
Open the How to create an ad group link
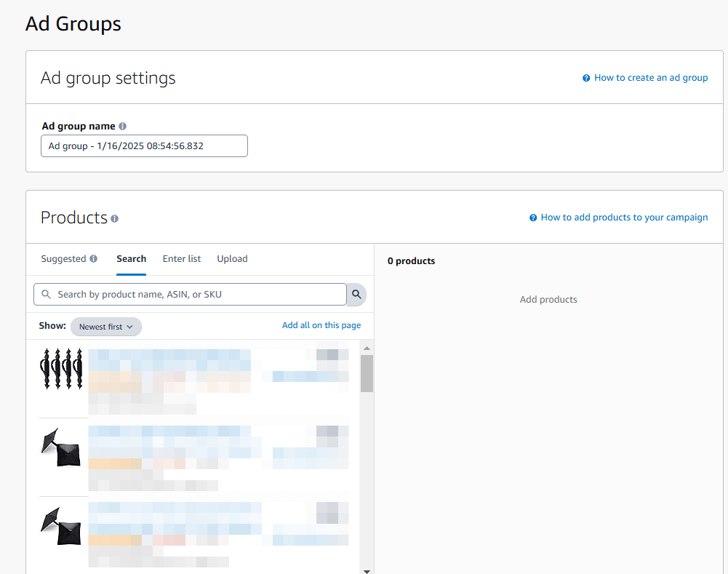coord(651,78)
